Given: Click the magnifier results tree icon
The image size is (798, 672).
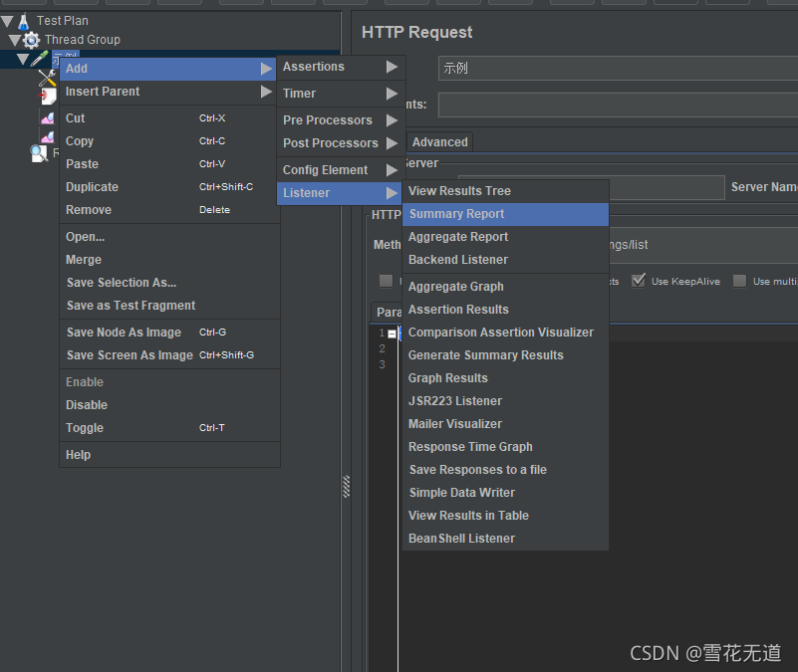Looking at the screenshot, I should (x=39, y=153).
